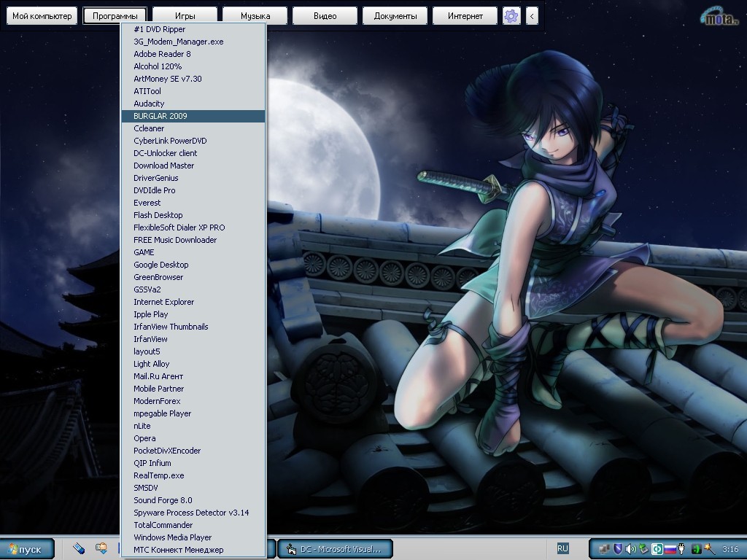
Task: Launch Alcohol 120%
Action: (193, 66)
